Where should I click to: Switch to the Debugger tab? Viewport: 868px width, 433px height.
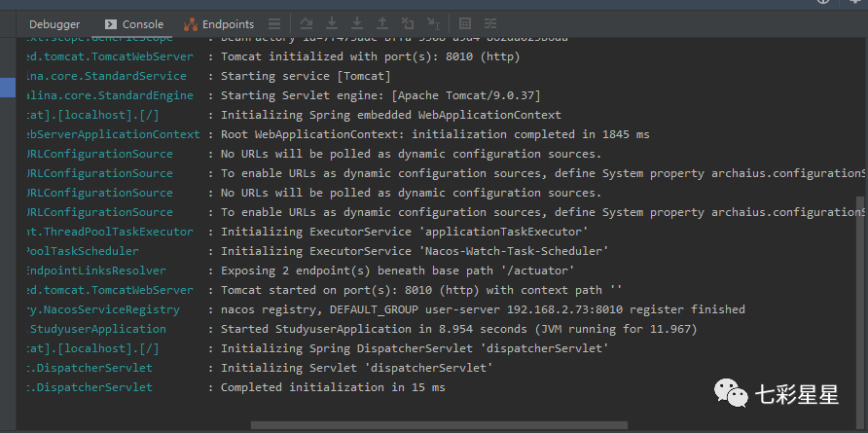(54, 24)
